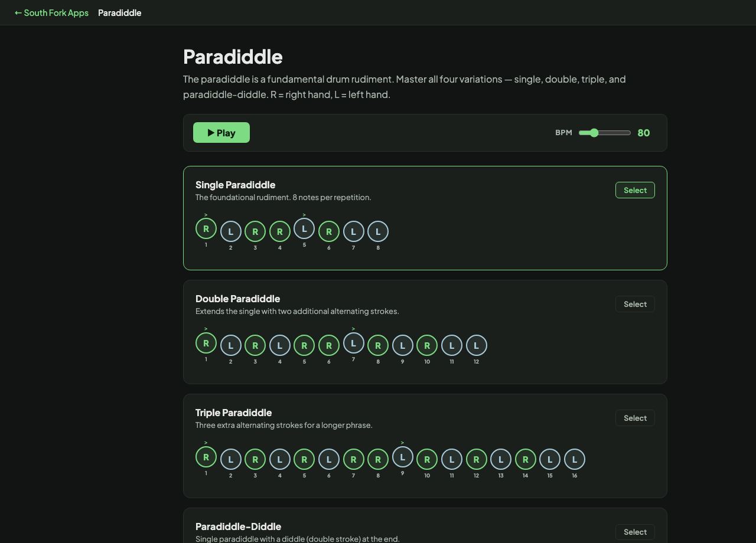Select the Single Paradiddle pattern

click(x=635, y=190)
